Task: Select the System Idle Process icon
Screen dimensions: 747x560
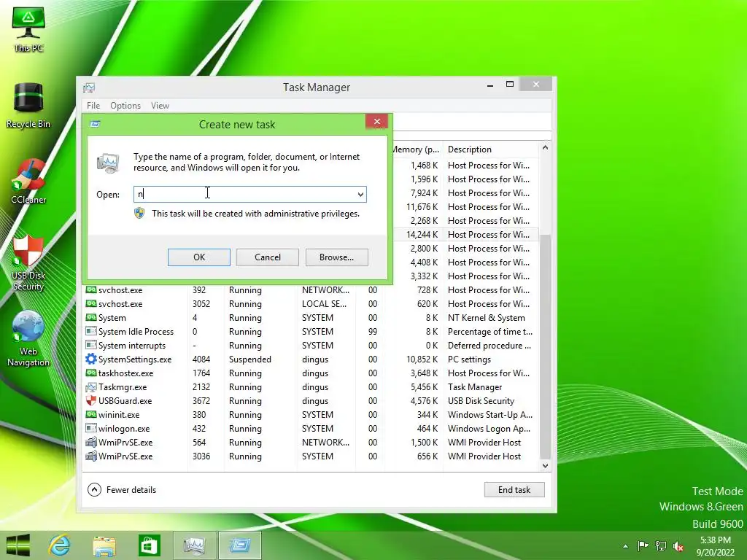Action: pyautogui.click(x=90, y=332)
